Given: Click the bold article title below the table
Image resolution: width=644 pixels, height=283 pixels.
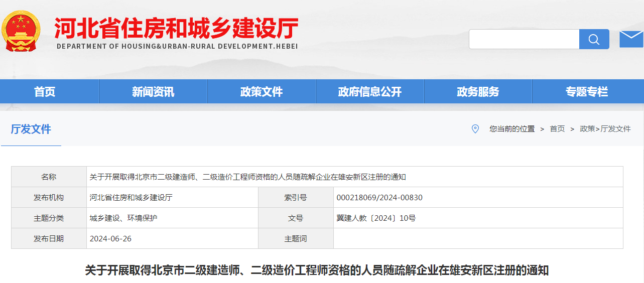Looking at the screenshot, I should [x=317, y=270].
